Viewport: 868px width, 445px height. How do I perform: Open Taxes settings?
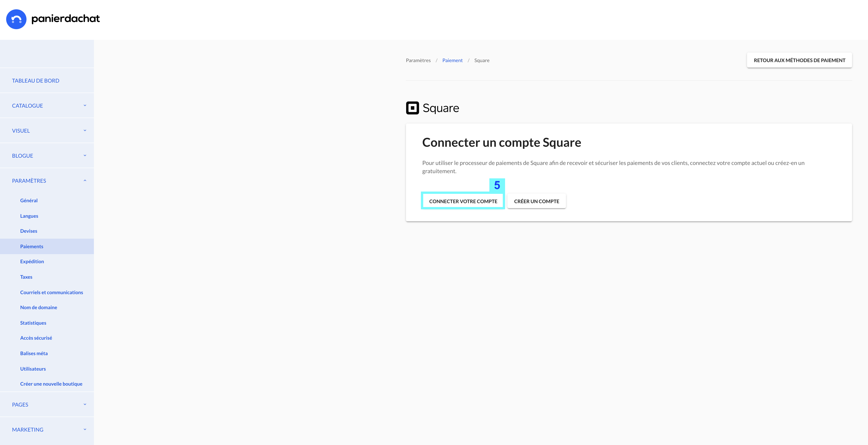[26, 277]
